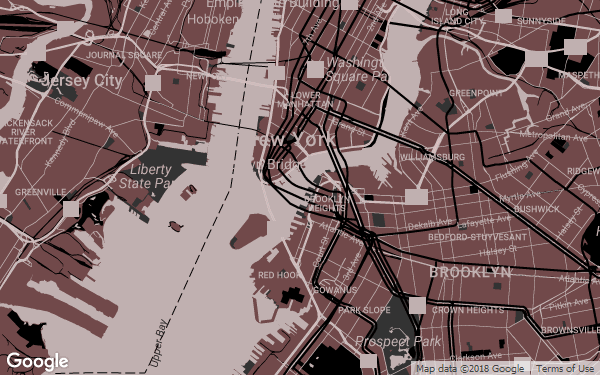
Task: Open the Google logo link
Action: (38, 362)
